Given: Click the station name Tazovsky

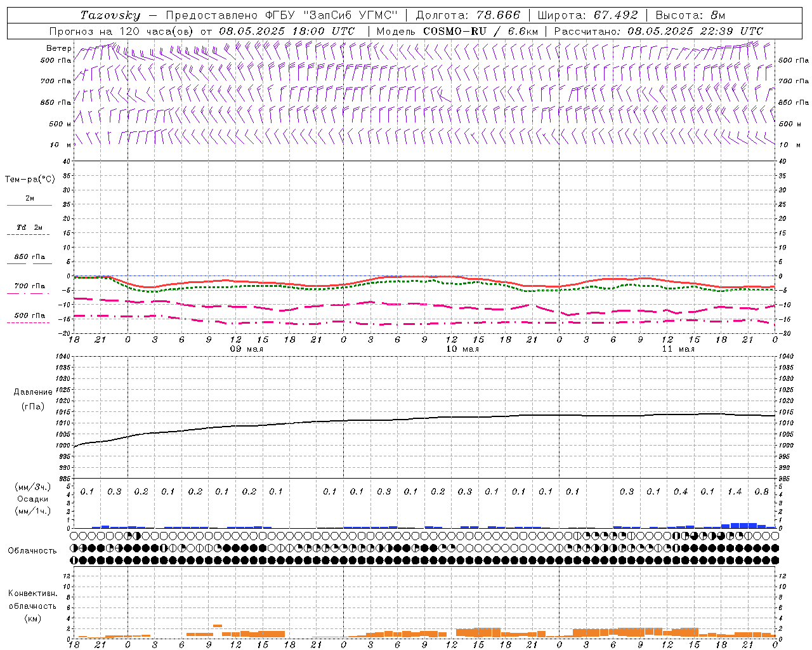Looking at the screenshot, I should click(x=110, y=15).
